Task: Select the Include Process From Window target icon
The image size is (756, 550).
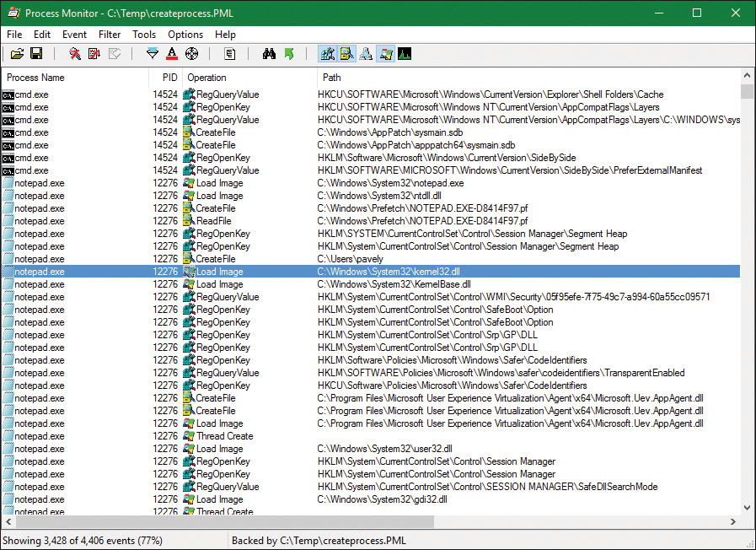Action: pos(191,54)
